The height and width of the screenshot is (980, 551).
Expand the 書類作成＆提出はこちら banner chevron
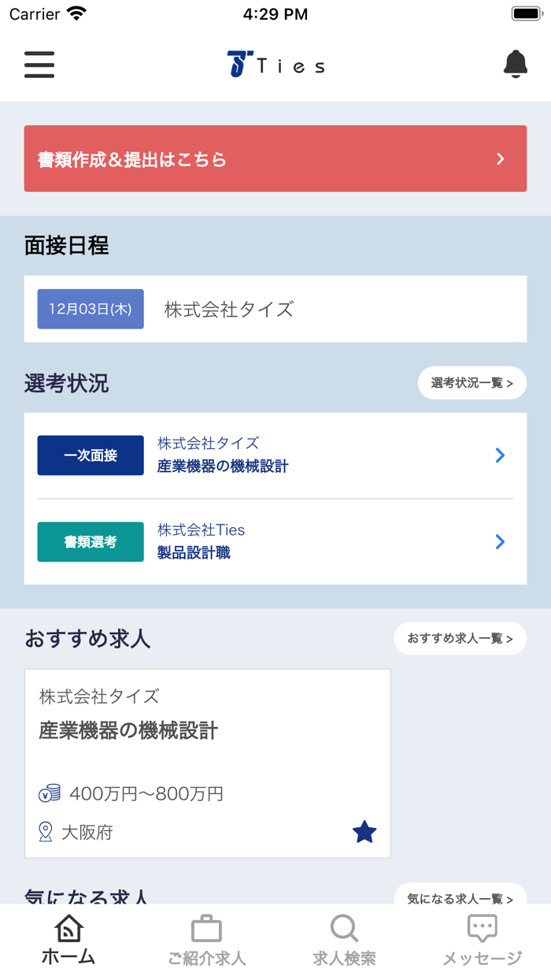coord(501,158)
